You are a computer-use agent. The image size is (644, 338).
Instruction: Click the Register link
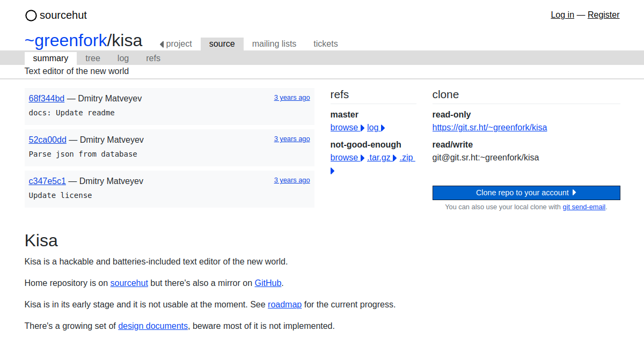tap(604, 15)
